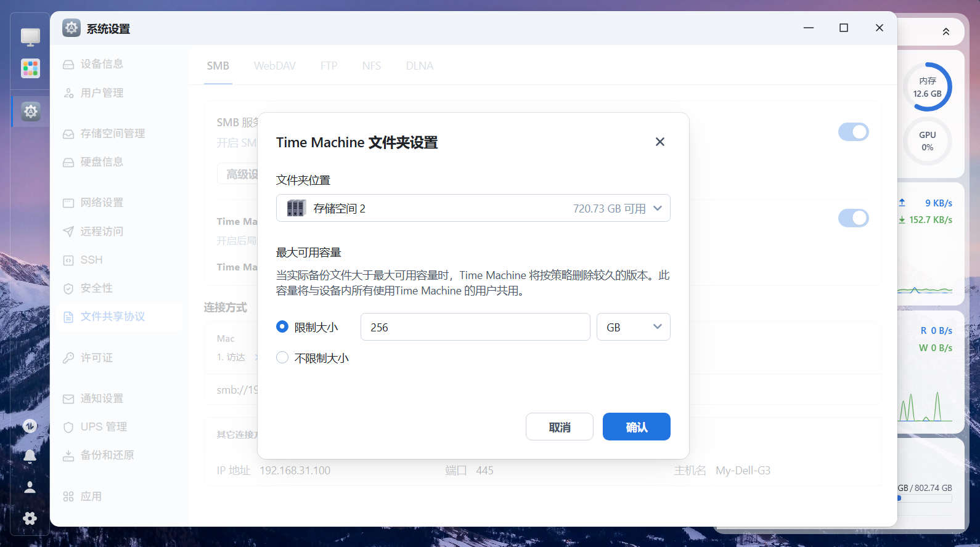Open the 存储空间 2 folder location dropdown
This screenshot has height=547, width=980.
pyautogui.click(x=473, y=208)
